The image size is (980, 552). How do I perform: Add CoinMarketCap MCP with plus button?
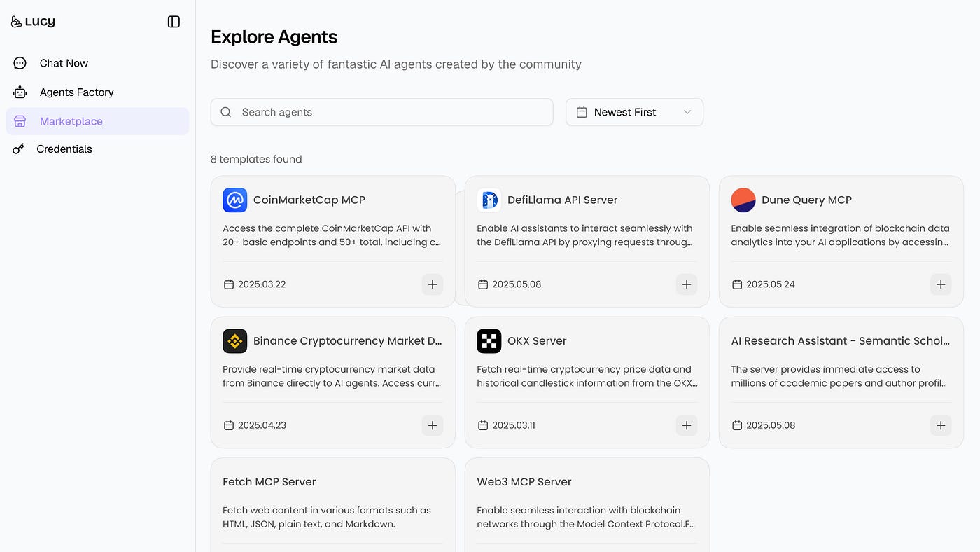coord(433,284)
